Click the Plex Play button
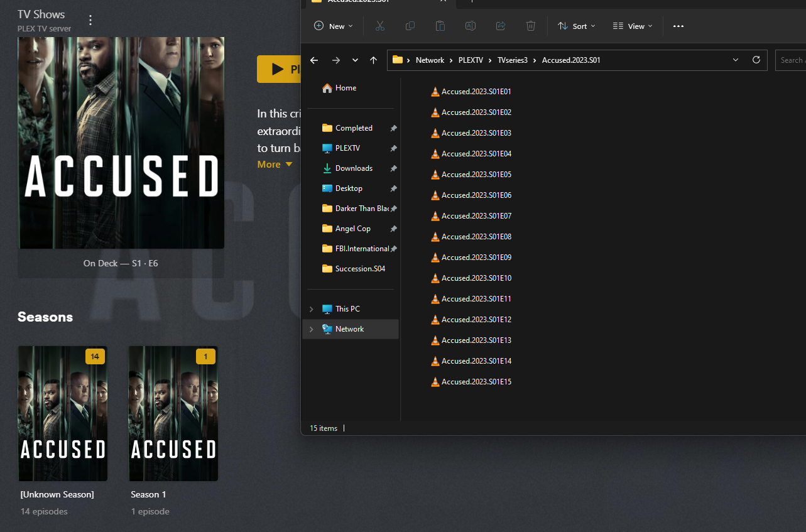 (279, 69)
